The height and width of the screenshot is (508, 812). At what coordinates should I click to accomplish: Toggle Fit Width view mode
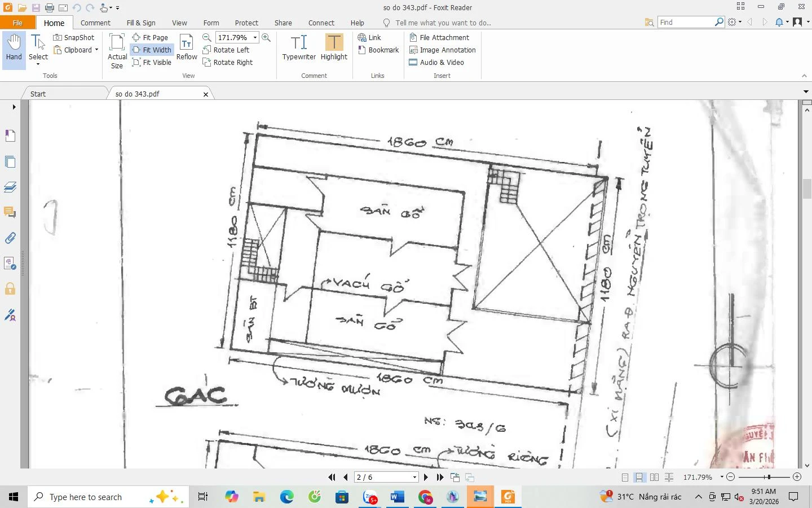(152, 50)
